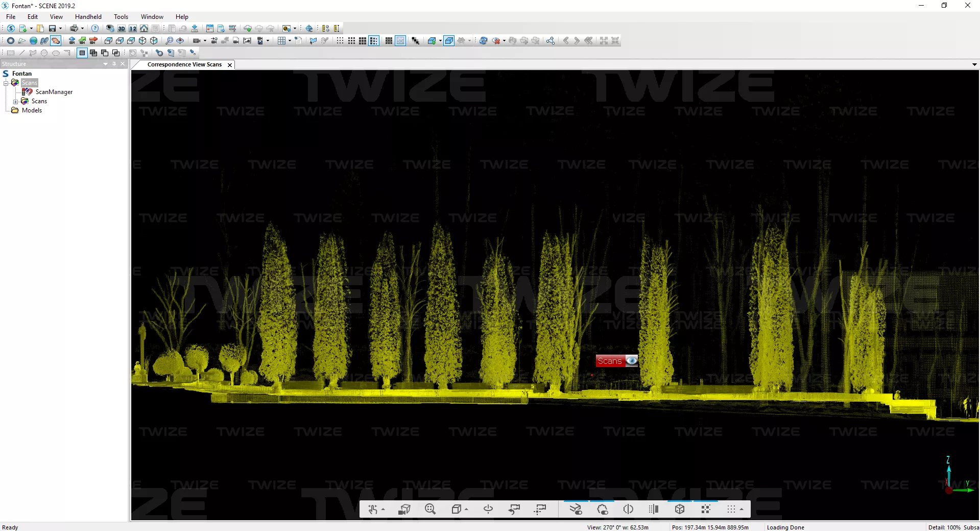Click the rotate-around-axis icon in bottom toolbar
The width and height of the screenshot is (980, 531).
point(488,509)
